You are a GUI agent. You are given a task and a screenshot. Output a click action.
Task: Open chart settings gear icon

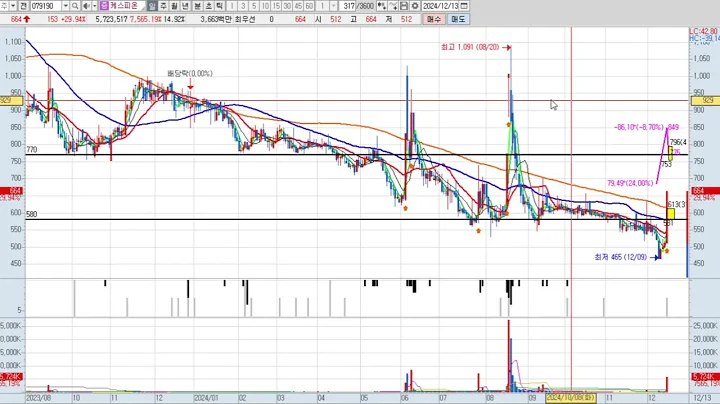[x=415, y=6]
